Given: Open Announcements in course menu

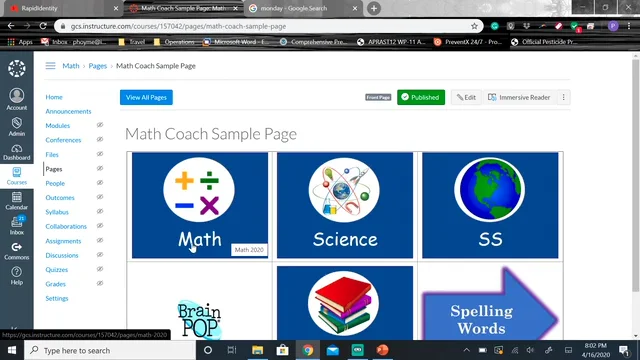Looking at the screenshot, I should (68, 111).
